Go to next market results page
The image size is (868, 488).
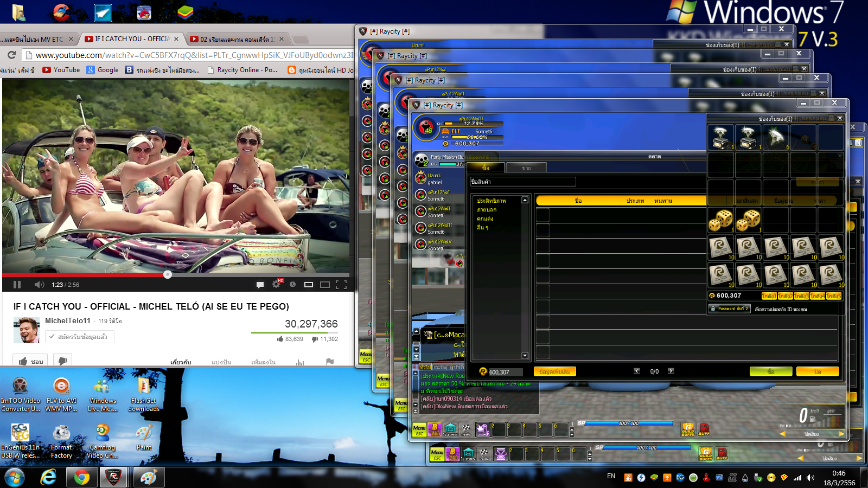point(671,371)
